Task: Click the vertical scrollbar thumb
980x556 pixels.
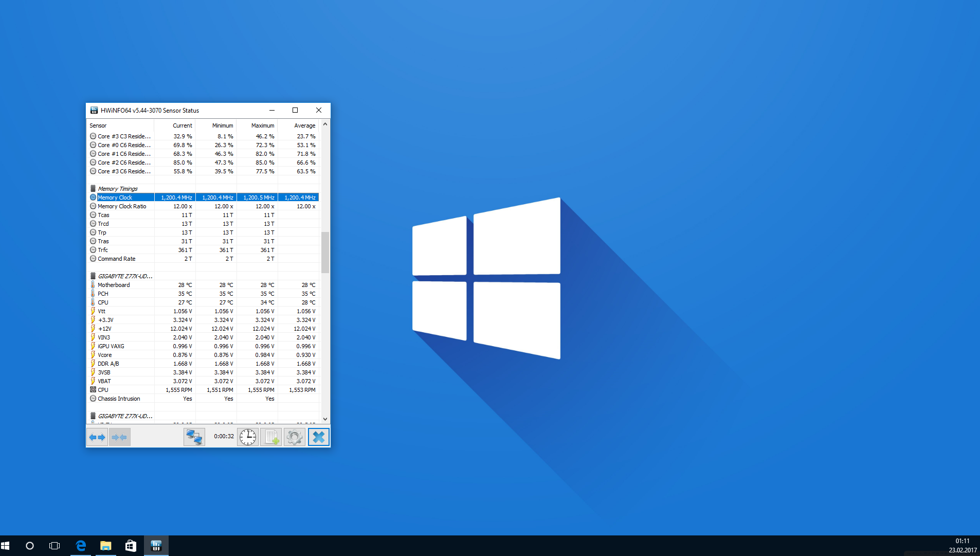Action: 325,253
